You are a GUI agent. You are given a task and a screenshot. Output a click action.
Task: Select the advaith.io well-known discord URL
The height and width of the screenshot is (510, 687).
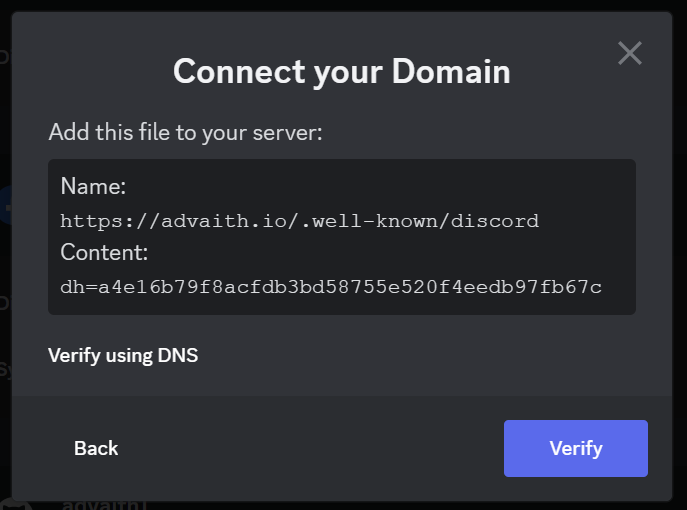(300, 221)
